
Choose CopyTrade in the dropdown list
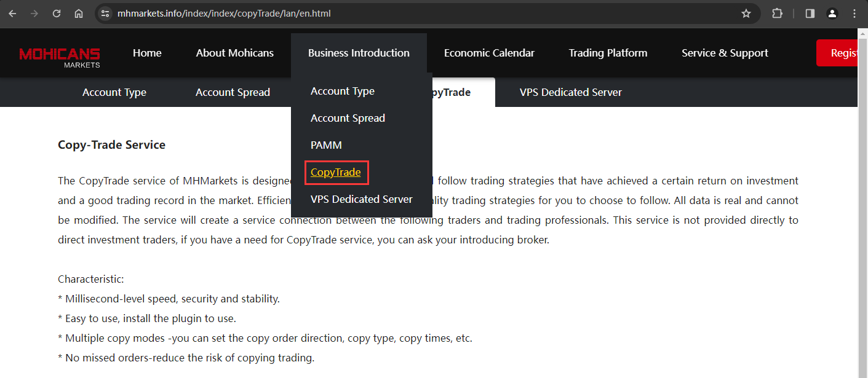(336, 172)
